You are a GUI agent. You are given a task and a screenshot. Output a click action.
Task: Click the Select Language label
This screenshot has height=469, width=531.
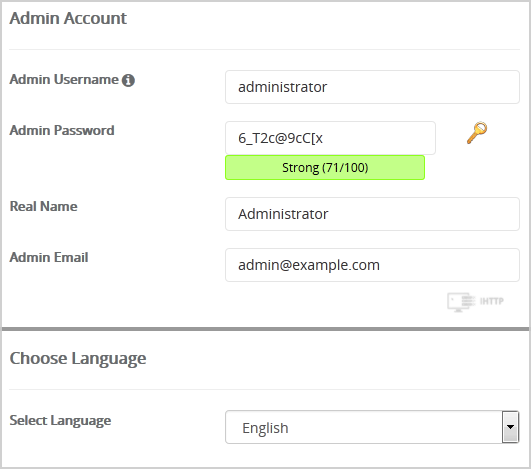[x=60, y=421]
